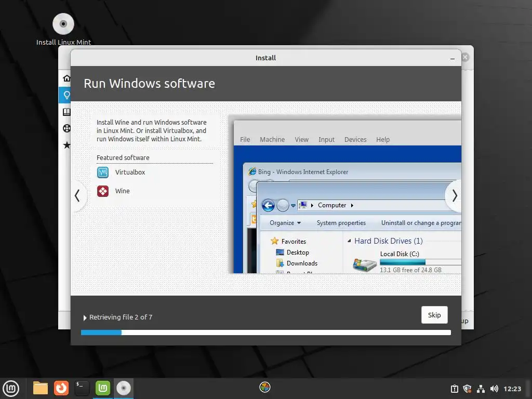The width and height of the screenshot is (532, 399).
Task: Open Terminal from the taskbar
Action: [82, 388]
